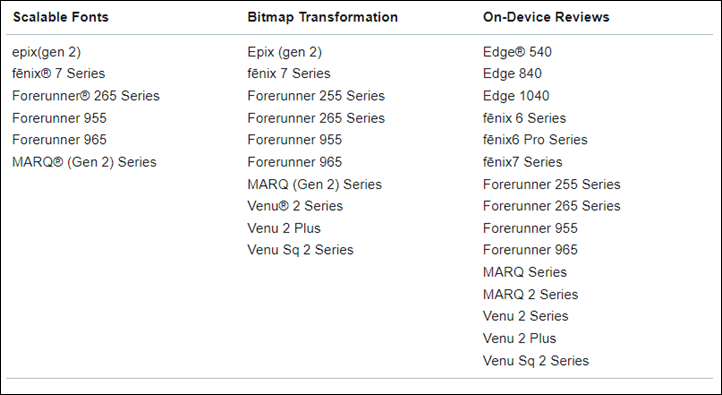
Task: Select MARQ® (Gen 2) Series entry
Action: (x=84, y=162)
